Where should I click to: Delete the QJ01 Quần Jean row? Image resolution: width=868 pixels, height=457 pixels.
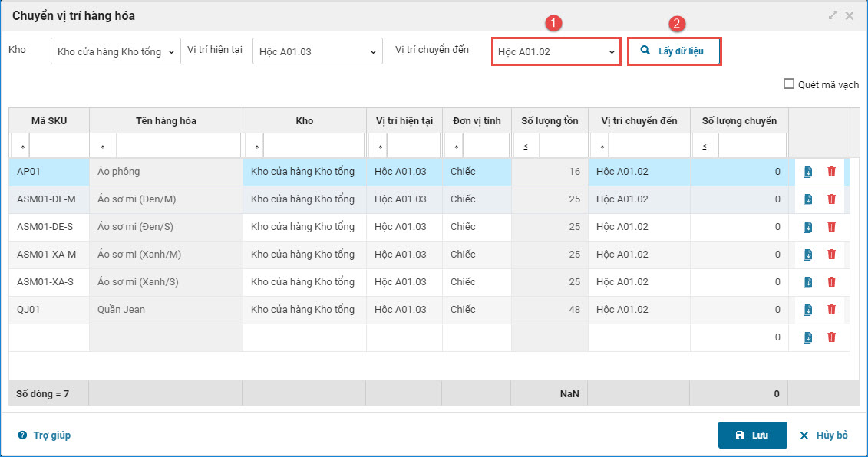[x=831, y=310]
